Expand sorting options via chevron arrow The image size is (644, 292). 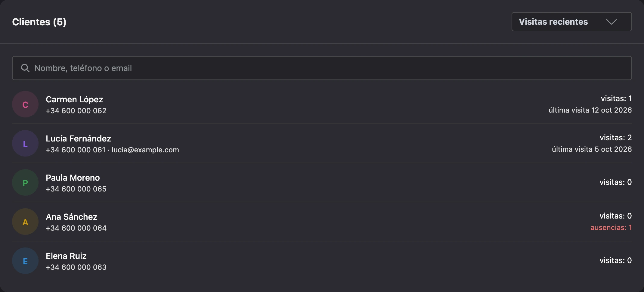(611, 22)
